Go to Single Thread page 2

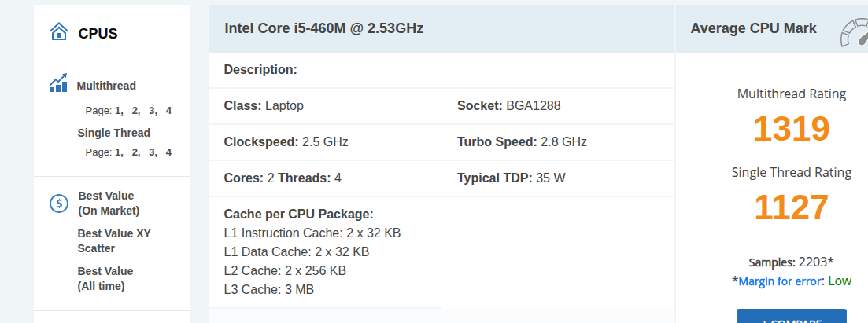[x=136, y=152]
